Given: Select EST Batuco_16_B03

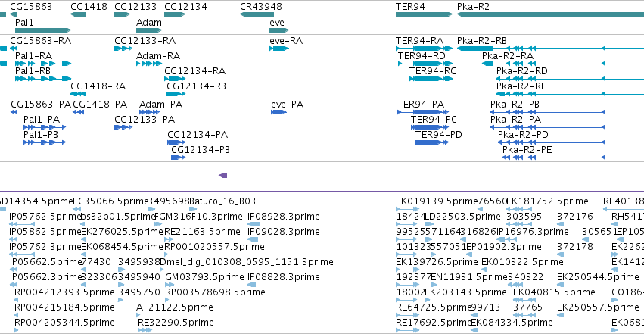Looking at the screenshot, I should 222,201.
